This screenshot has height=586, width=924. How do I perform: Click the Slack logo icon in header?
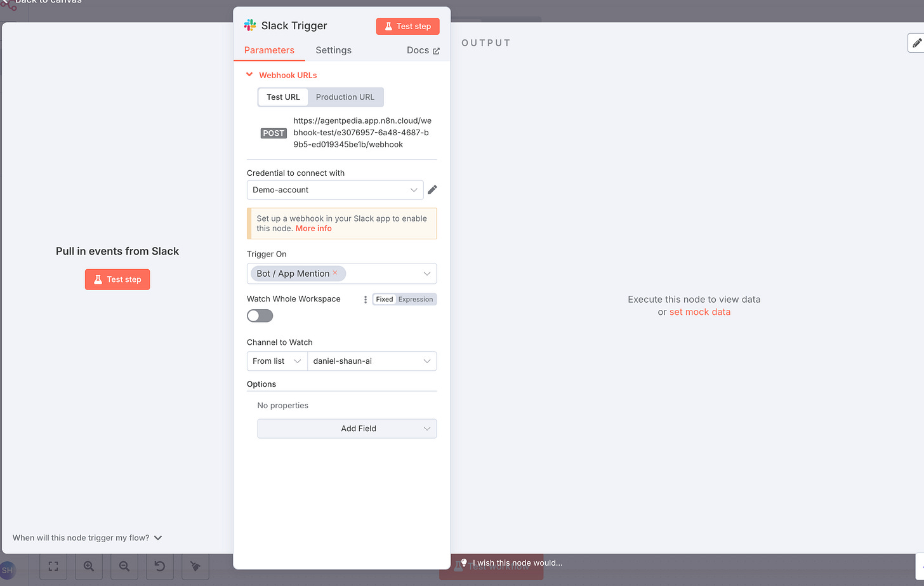pyautogui.click(x=250, y=25)
